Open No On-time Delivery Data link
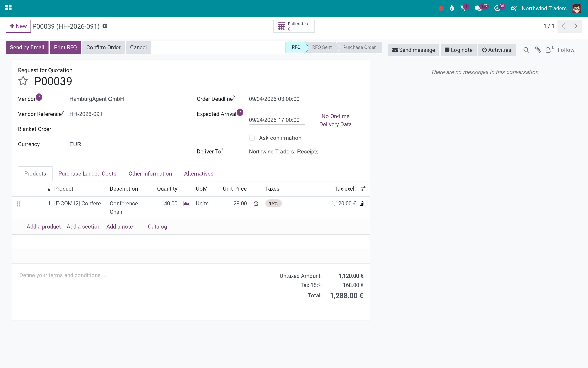The width and height of the screenshot is (588, 368). [335, 121]
